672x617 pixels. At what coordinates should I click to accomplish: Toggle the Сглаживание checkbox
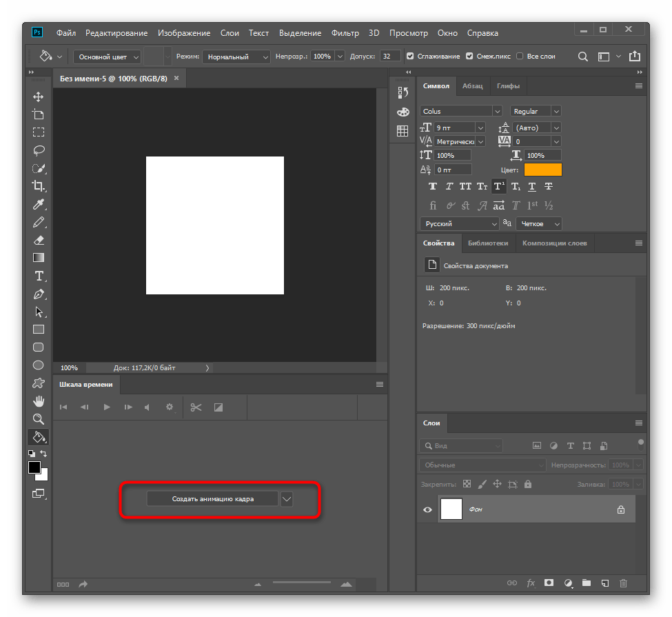(410, 57)
